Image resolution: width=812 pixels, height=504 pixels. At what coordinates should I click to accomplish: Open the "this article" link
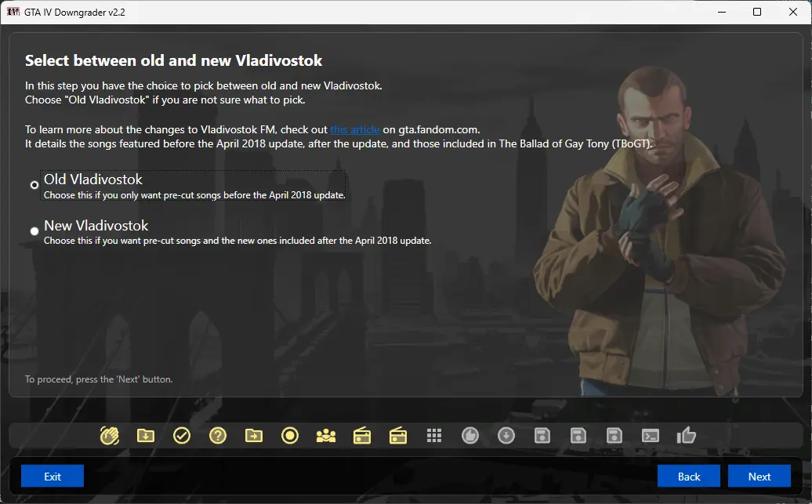(355, 129)
